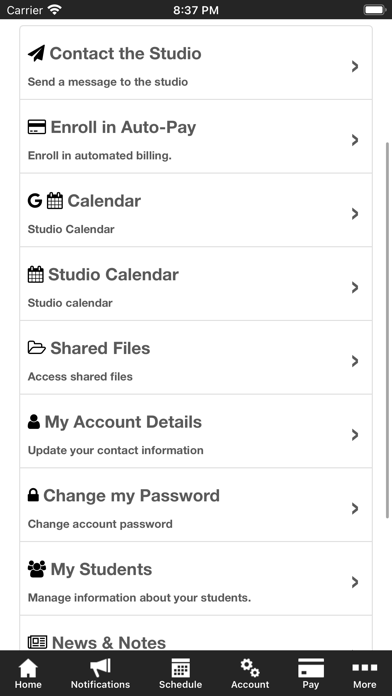Tap the person icon beside My Account Details

click(34, 422)
